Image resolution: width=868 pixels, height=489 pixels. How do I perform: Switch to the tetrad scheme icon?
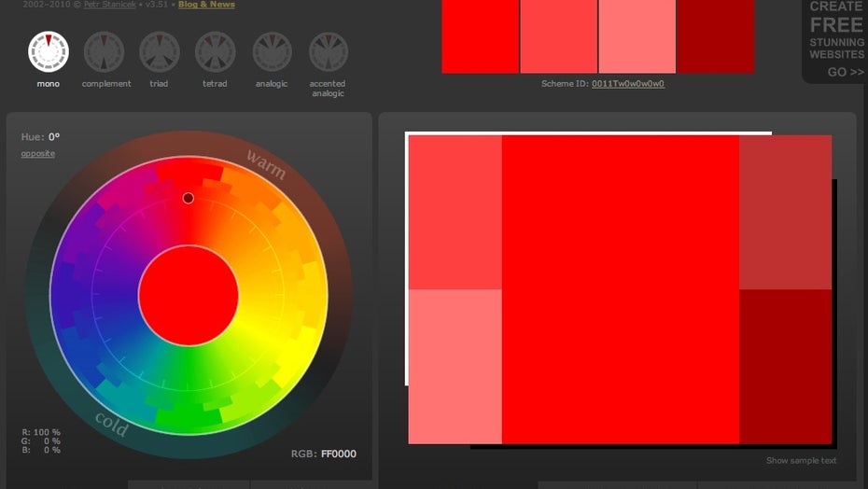pyautogui.click(x=216, y=52)
